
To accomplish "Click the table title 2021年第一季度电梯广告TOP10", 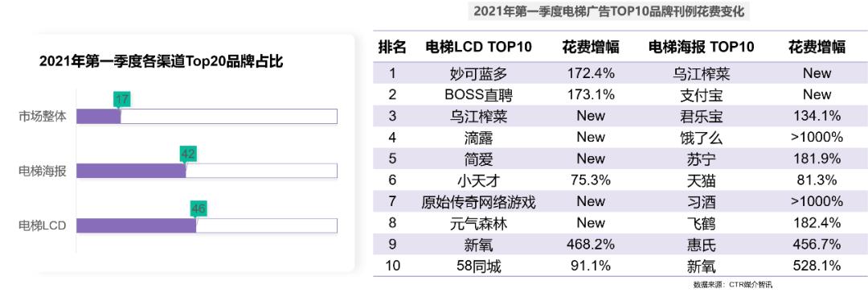I will pyautogui.click(x=609, y=11).
